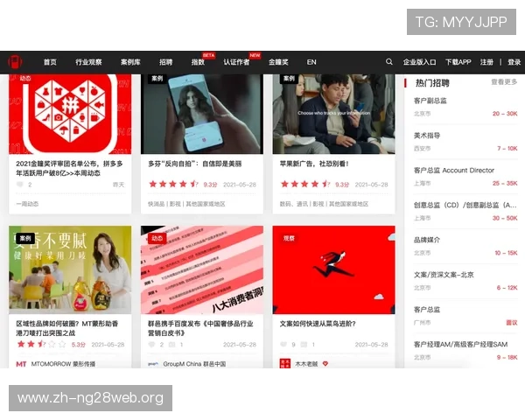
Task: Click 注册 to register
Action: pos(486,62)
